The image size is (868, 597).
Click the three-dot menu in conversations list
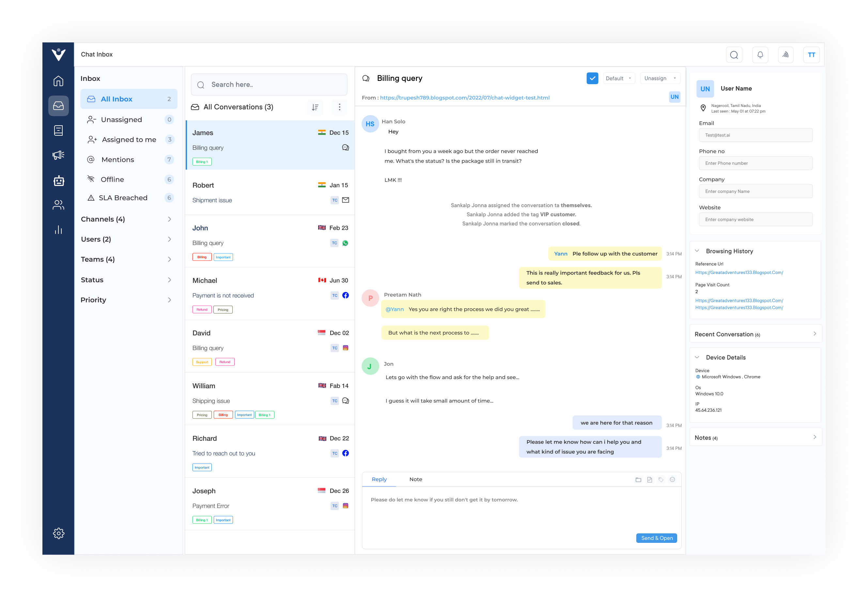[x=340, y=107]
